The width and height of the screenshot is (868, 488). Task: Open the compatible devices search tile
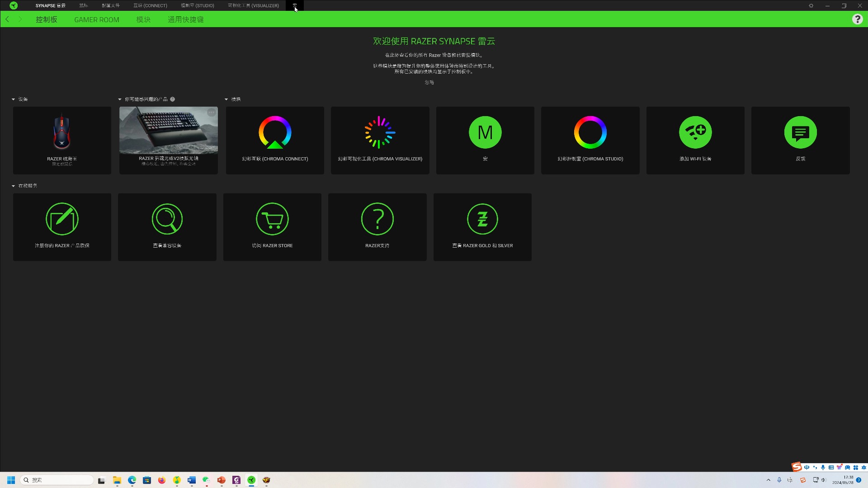(x=167, y=227)
